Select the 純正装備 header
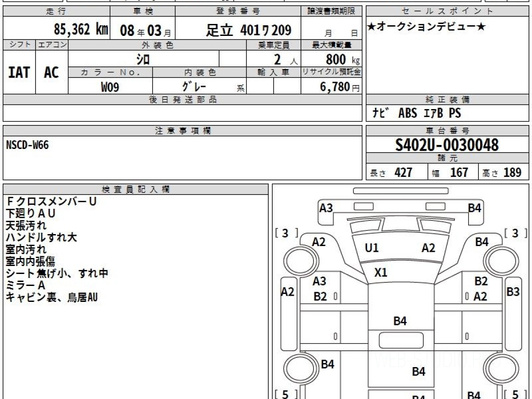 pyautogui.click(x=447, y=100)
